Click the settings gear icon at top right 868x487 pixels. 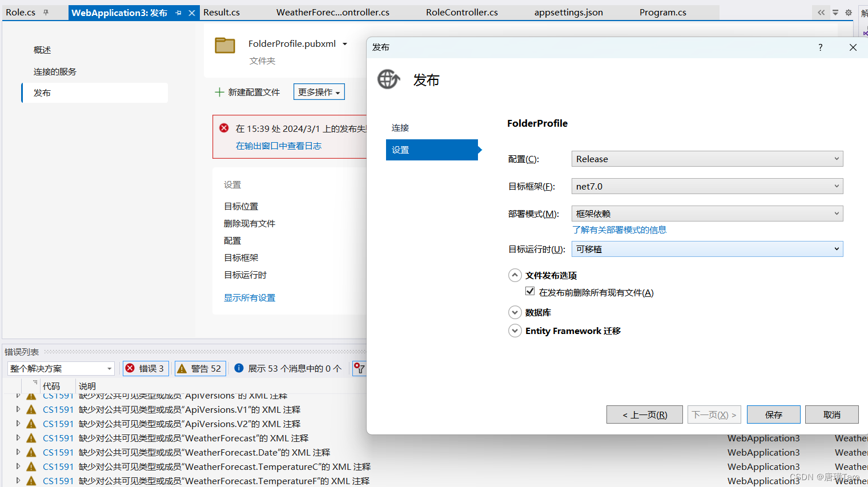tap(849, 11)
